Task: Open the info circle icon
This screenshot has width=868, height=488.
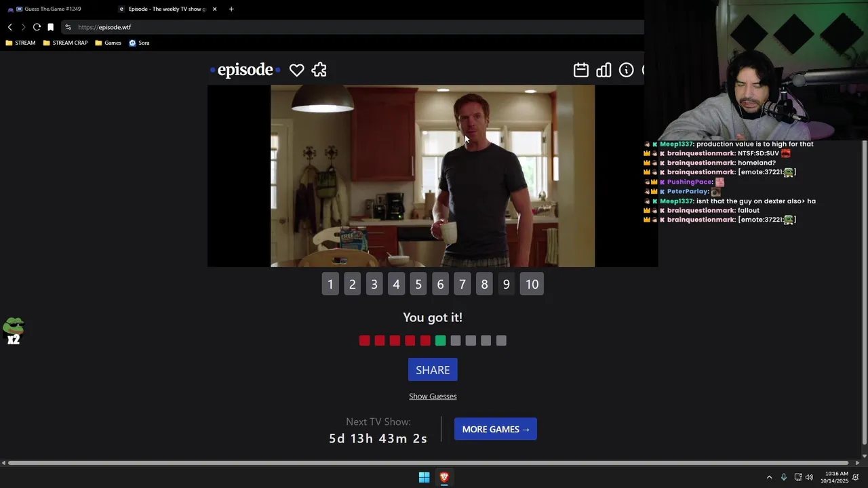Action: 626,70
